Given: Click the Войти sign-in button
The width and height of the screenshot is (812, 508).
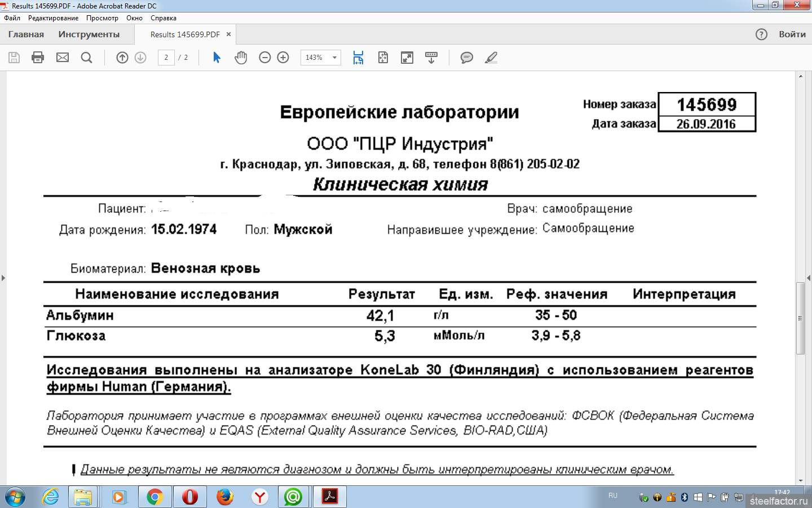Looking at the screenshot, I should [792, 34].
